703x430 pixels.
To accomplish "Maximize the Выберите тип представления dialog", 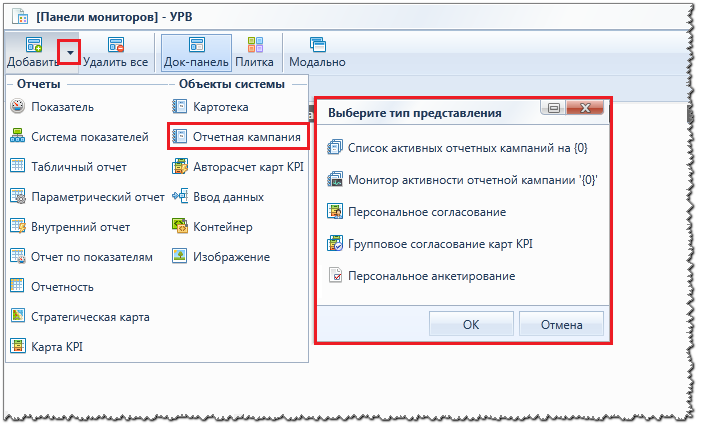I will click(x=554, y=108).
